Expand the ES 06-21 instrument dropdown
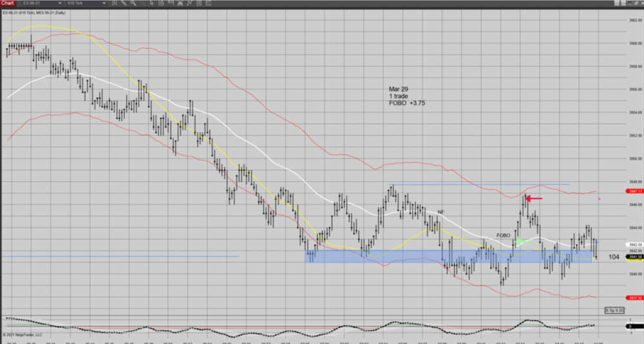 pos(60,3)
